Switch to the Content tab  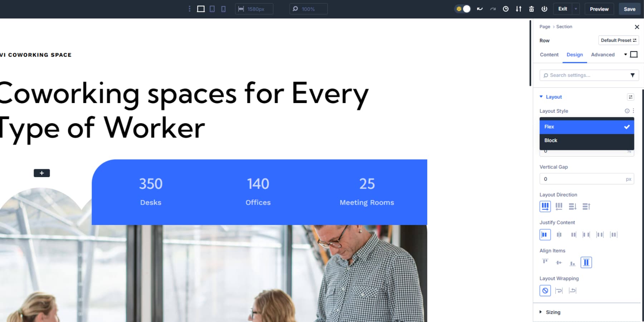click(549, 55)
